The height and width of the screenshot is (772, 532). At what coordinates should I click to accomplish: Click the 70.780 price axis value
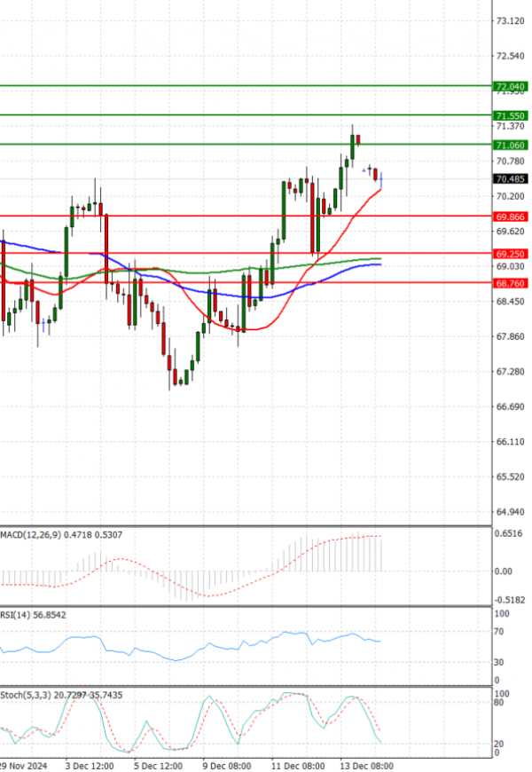coord(511,161)
